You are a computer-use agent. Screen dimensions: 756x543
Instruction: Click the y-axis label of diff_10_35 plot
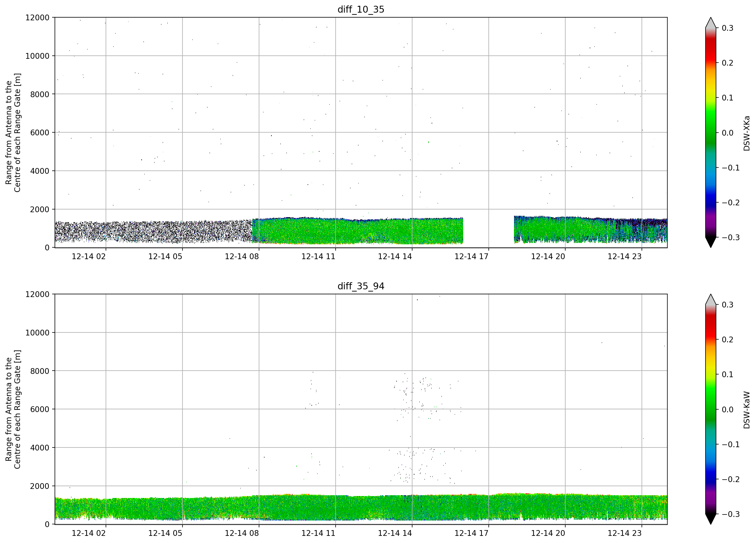coord(13,133)
